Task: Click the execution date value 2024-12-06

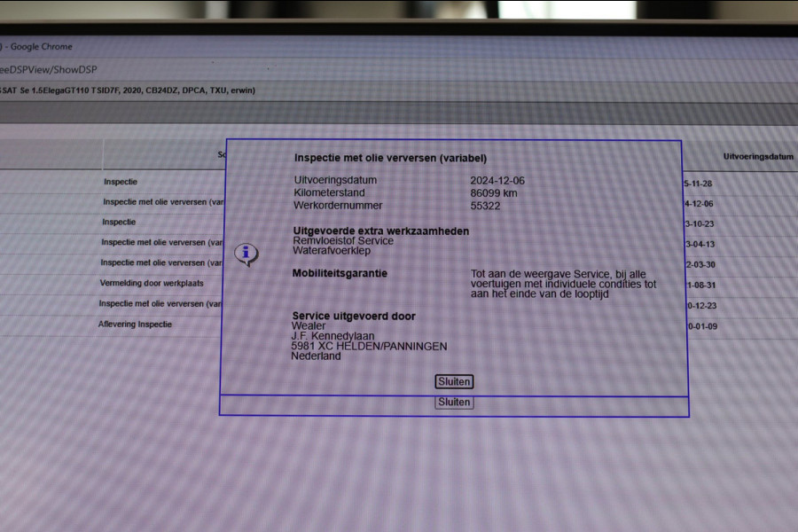Action: (497, 181)
